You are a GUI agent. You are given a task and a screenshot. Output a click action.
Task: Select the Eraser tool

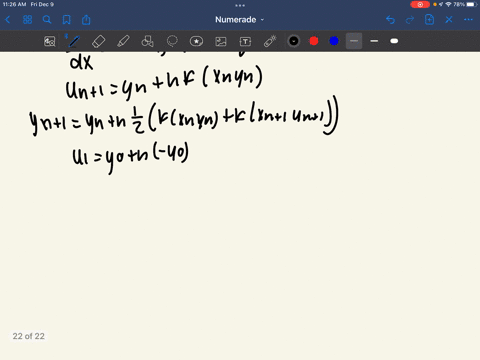98,41
